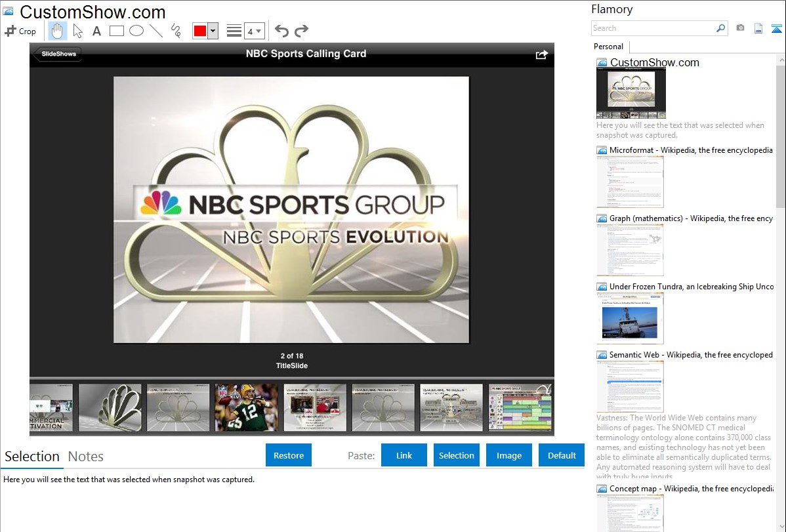Screen dimensions: 786x532
Task: Click the red color swatch
Action: pyautogui.click(x=199, y=31)
